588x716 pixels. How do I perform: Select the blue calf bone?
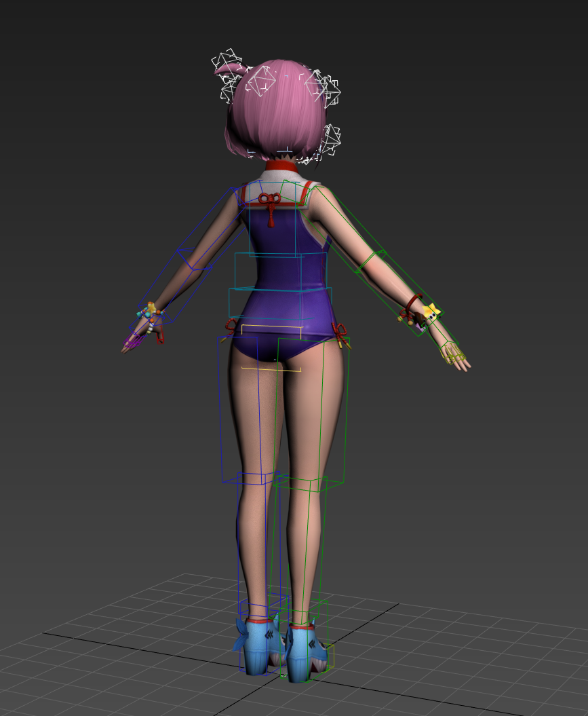click(258, 544)
